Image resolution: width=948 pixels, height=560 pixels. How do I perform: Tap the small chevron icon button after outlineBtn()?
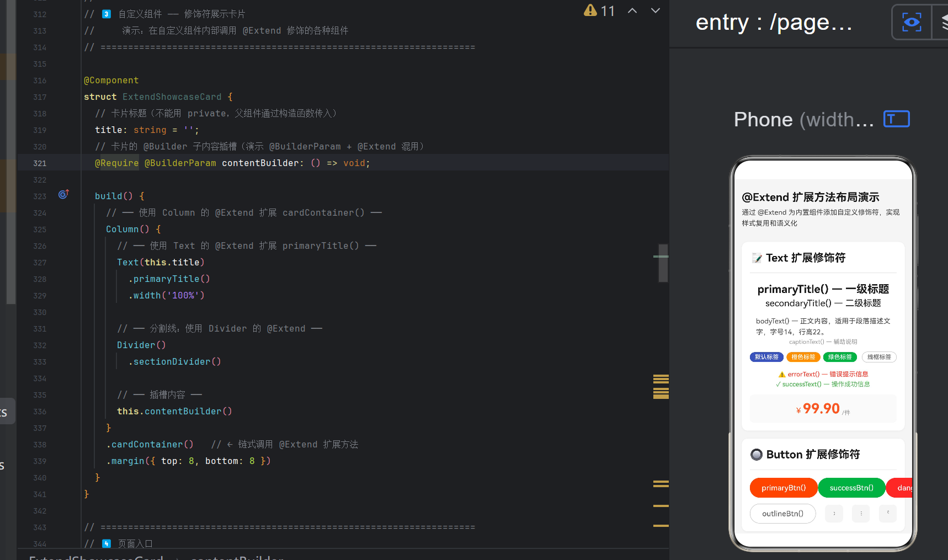834,513
